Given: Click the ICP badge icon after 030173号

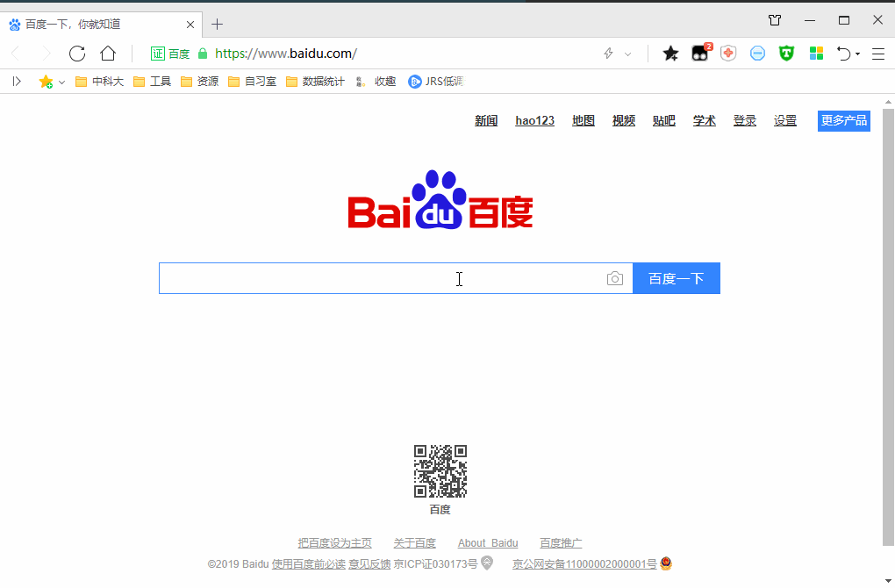Looking at the screenshot, I should coord(487,563).
